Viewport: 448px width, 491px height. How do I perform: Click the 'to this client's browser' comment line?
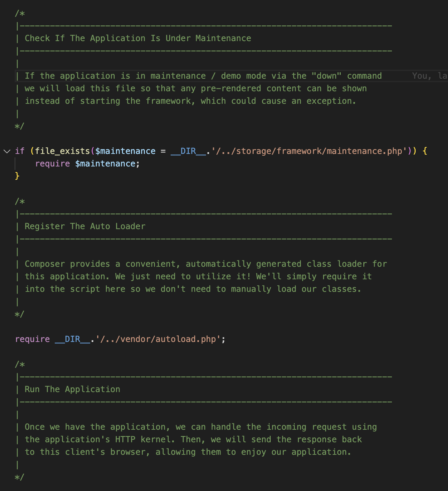188,452
